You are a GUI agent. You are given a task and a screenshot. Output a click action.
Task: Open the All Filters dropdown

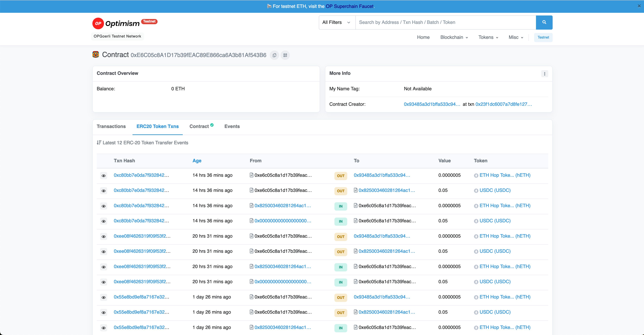click(337, 22)
